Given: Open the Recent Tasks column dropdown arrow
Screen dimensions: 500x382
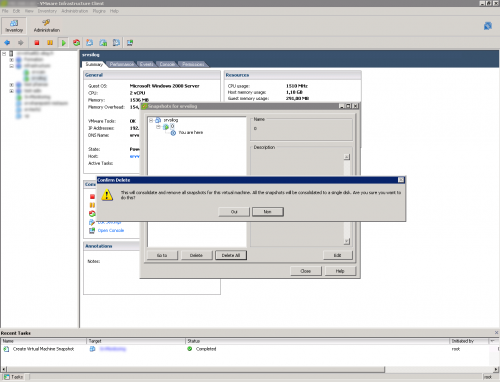Looking at the screenshot, I should click(493, 341).
